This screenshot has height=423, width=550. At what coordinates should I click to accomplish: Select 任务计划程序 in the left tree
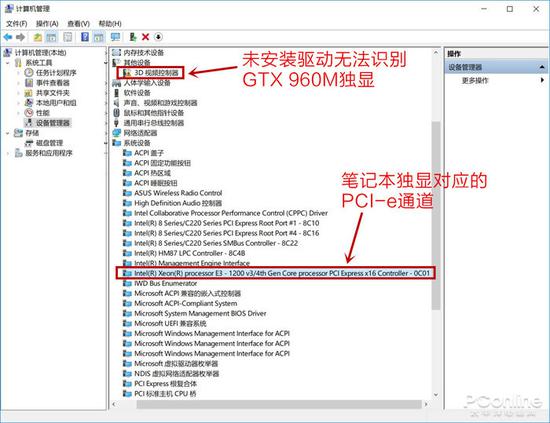56,73
